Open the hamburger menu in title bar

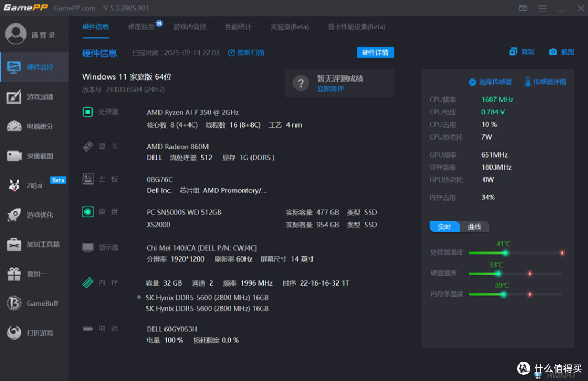[542, 8]
